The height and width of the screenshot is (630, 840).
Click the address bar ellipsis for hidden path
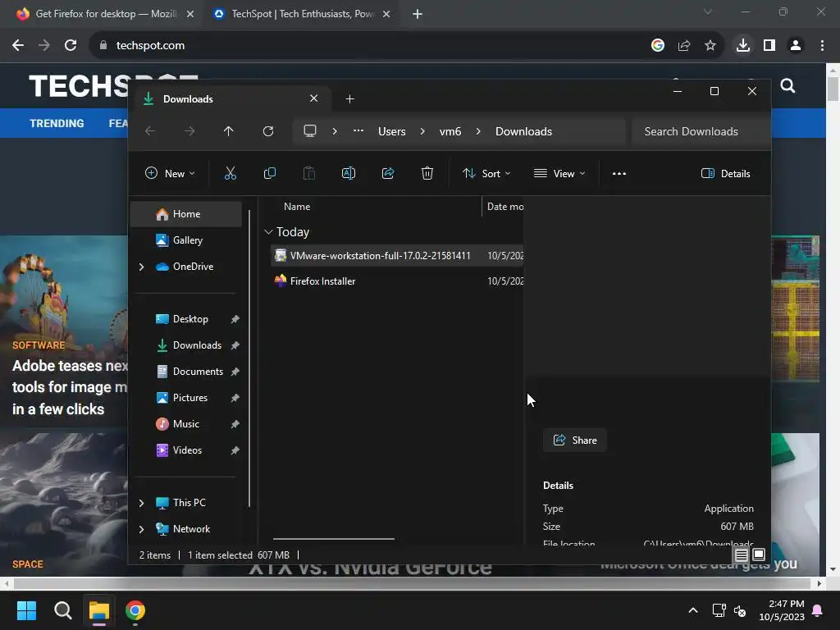358,130
